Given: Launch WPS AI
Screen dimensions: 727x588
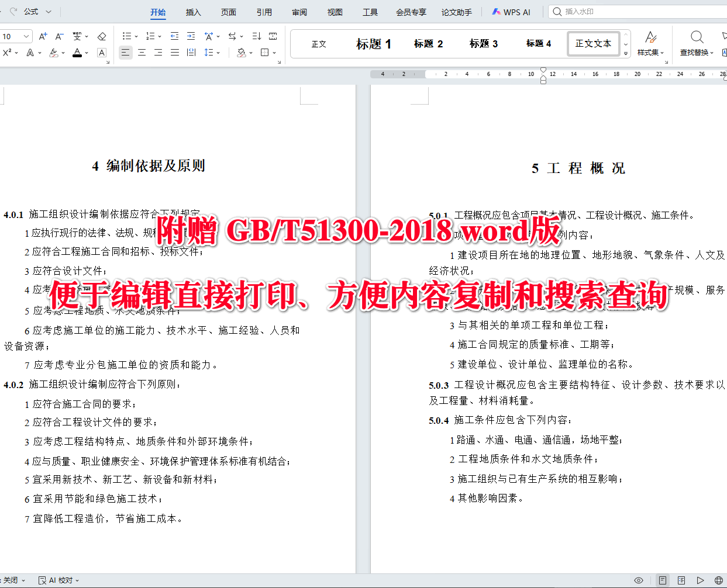Looking at the screenshot, I should click(511, 12).
